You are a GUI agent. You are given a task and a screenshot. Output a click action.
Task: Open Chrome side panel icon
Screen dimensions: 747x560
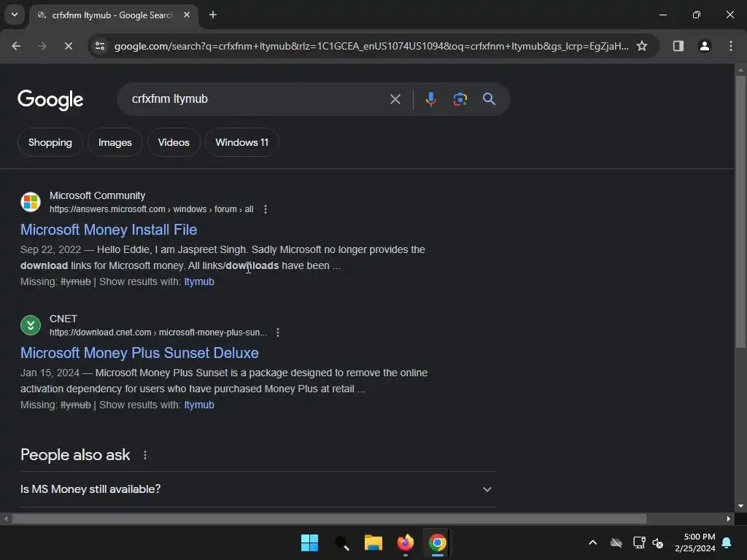678,46
